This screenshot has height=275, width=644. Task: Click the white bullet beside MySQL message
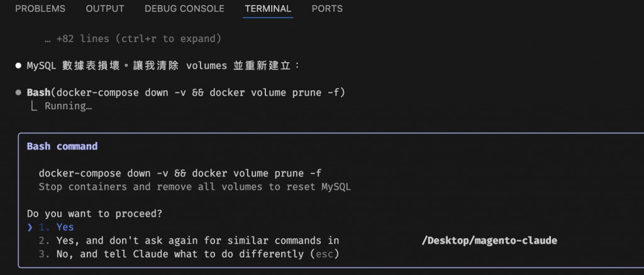click(18, 66)
